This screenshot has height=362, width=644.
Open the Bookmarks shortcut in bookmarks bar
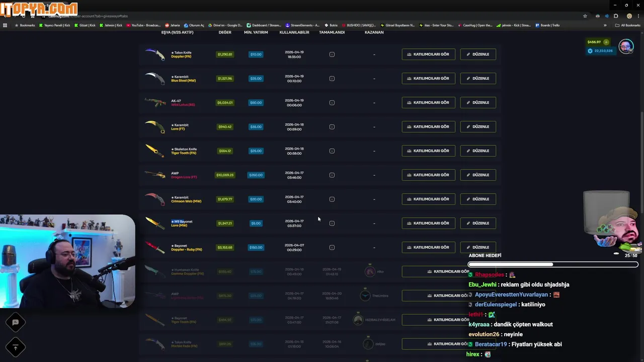tap(25, 25)
